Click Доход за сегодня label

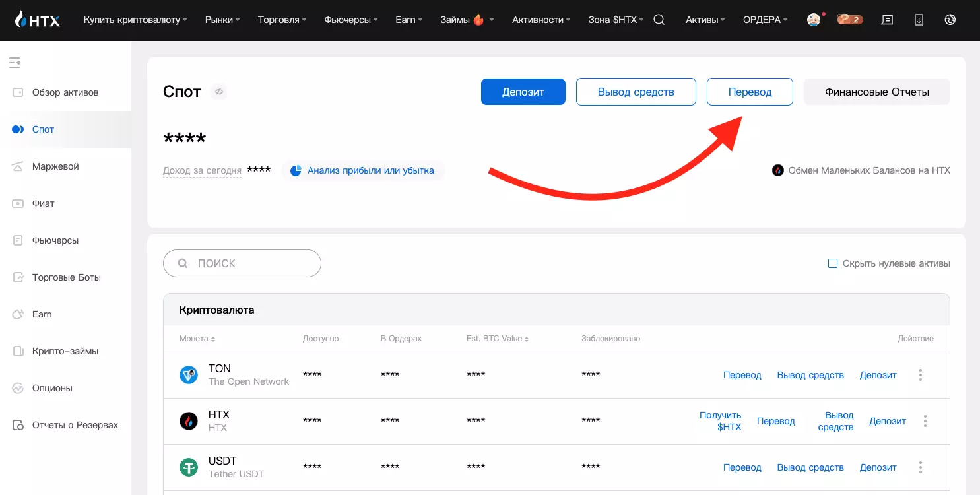202,170
